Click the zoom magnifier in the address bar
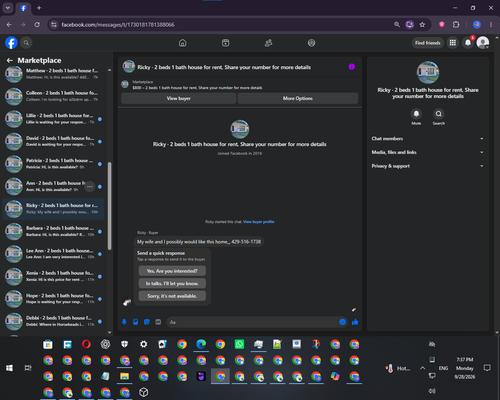This screenshot has height=400, width=500. 397,25
